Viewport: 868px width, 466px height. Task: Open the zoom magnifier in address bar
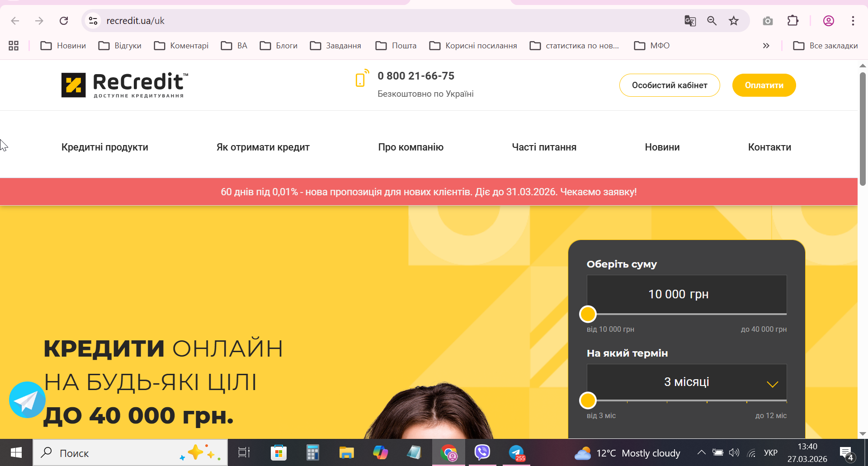pos(712,21)
